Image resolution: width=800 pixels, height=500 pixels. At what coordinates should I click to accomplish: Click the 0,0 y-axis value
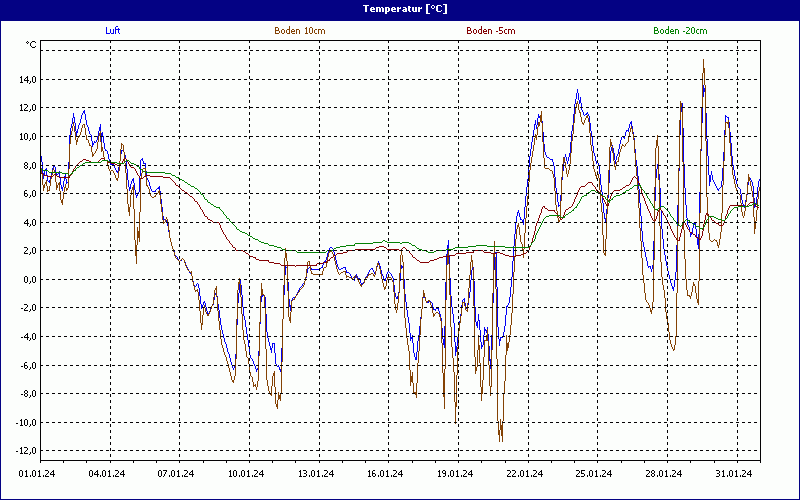click(29, 279)
